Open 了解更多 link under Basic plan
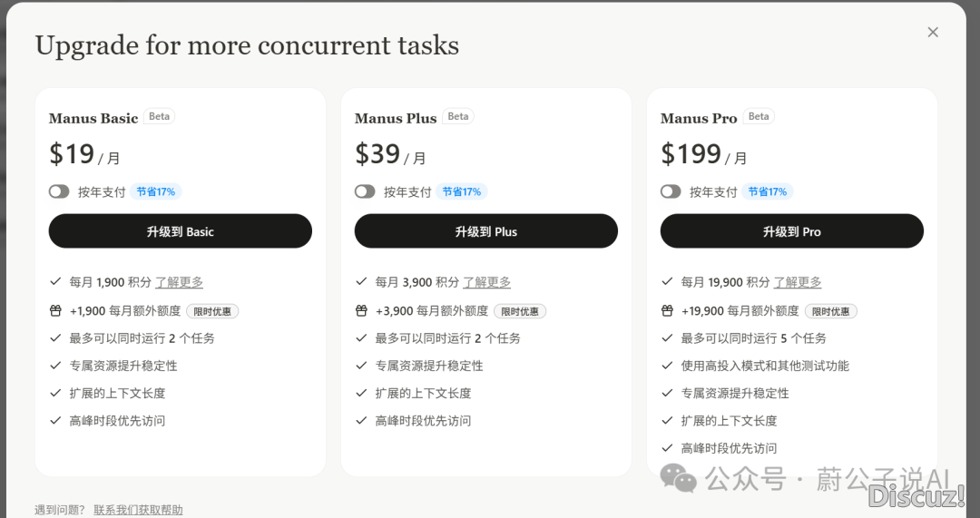Image resolution: width=980 pixels, height=518 pixels. (180, 282)
